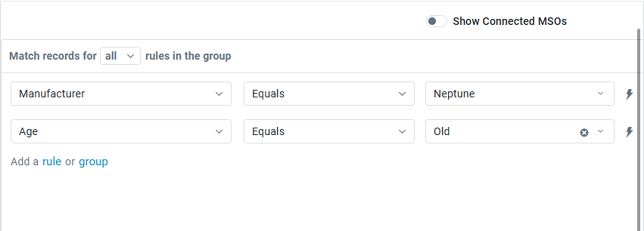Toggle Show Connected MSOs switch
Screen dimensions: 644x231
(436, 21)
